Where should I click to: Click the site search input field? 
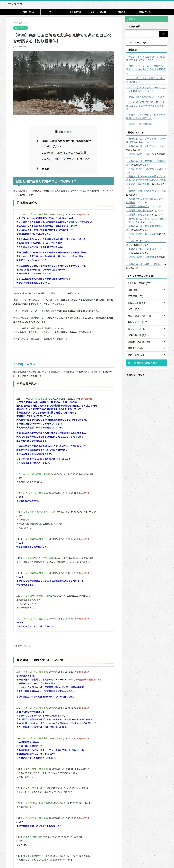[142, 34]
